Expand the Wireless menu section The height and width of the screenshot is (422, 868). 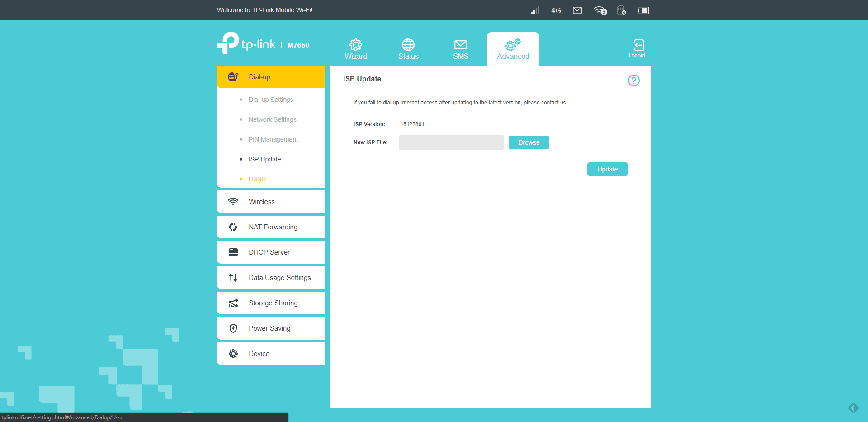coord(271,202)
